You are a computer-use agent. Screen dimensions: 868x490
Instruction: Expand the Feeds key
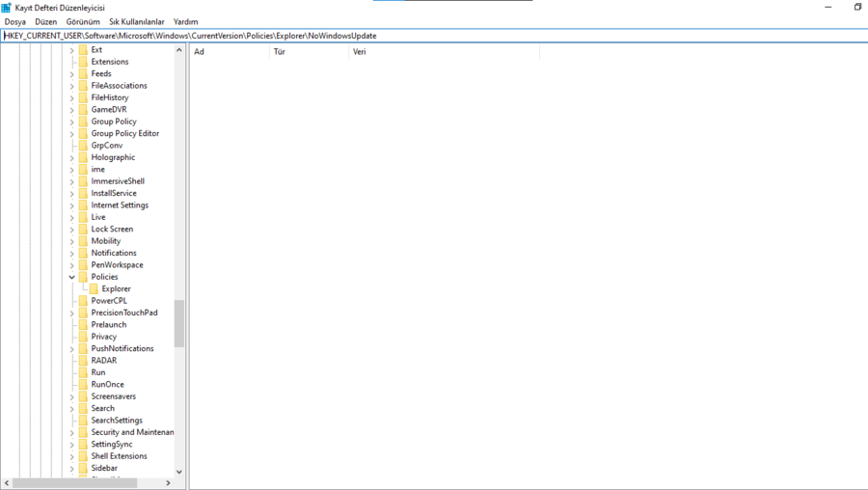[72, 73]
